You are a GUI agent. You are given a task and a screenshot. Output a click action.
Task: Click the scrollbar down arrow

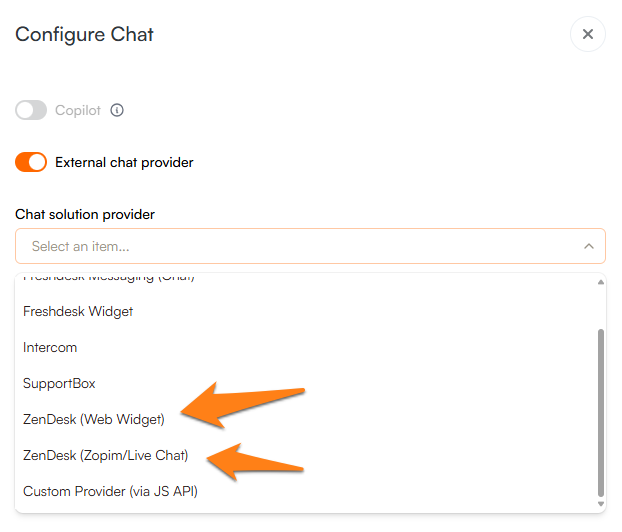pyautogui.click(x=600, y=503)
